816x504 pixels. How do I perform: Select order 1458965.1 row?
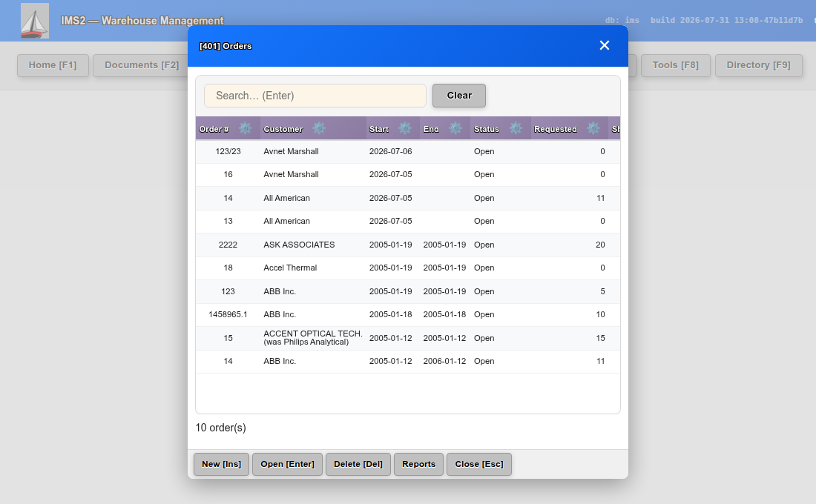[408, 315]
